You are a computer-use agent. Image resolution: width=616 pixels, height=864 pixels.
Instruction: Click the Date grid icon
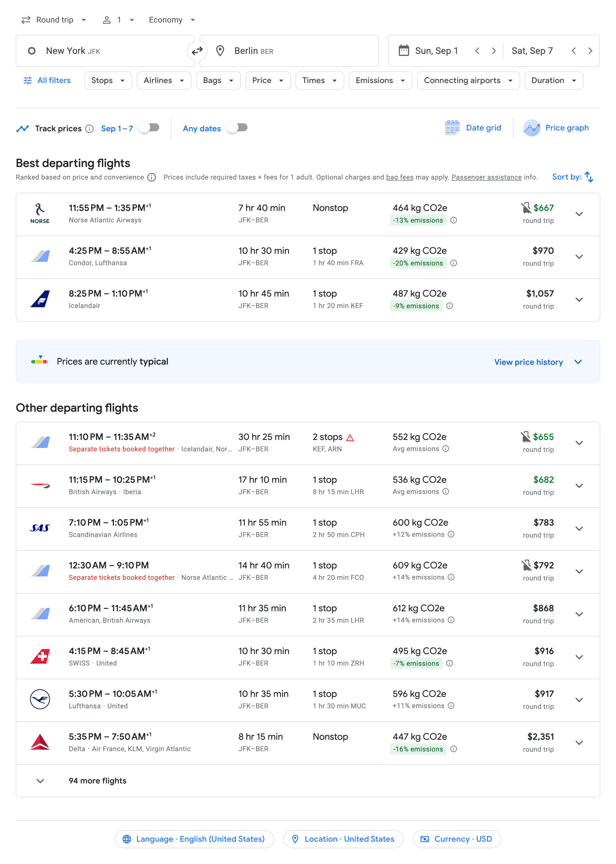point(452,128)
